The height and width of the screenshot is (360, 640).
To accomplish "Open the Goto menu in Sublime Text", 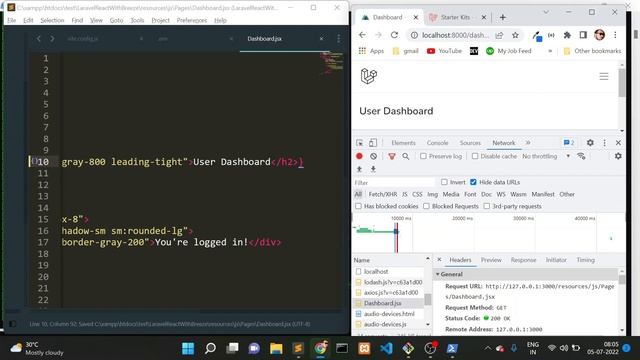I will coord(116,20).
